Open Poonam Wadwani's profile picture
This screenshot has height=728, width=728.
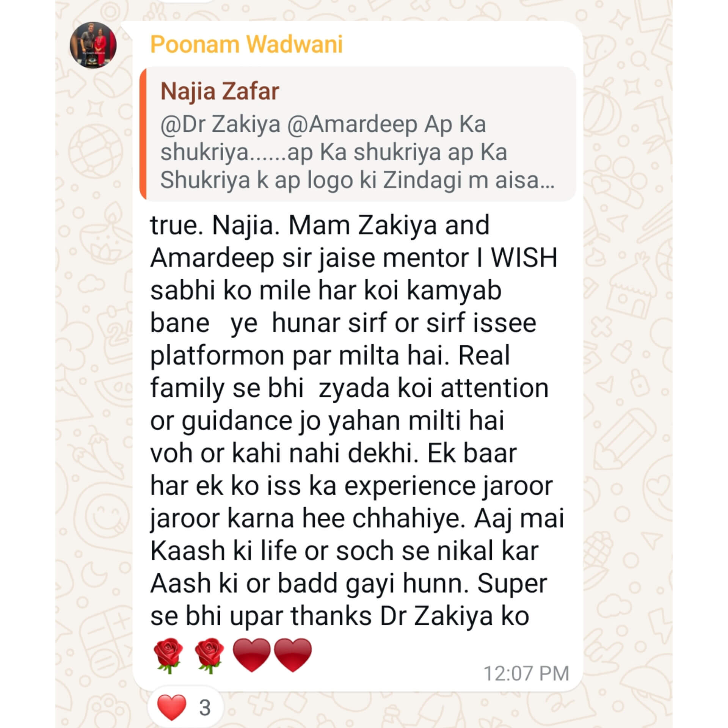[93, 45]
